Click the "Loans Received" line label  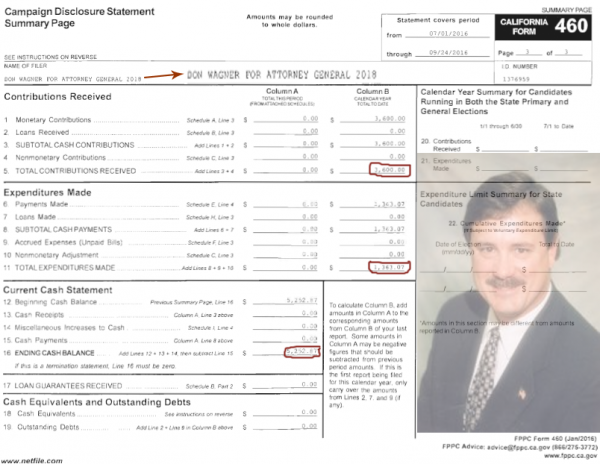click(x=42, y=132)
